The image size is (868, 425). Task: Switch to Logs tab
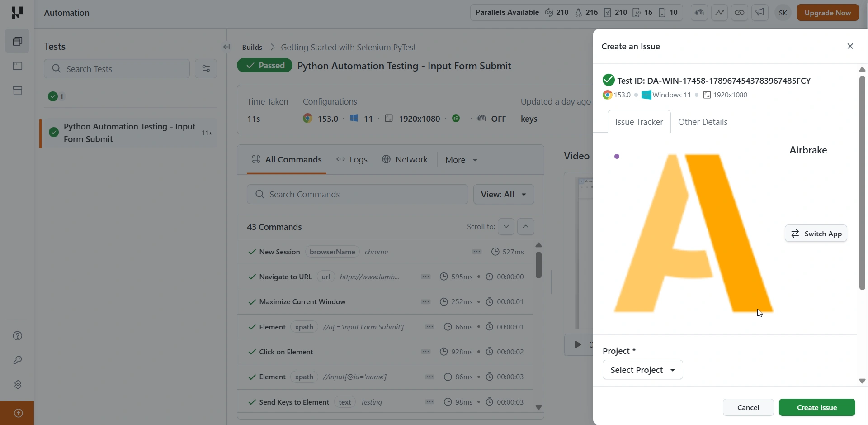(352, 159)
